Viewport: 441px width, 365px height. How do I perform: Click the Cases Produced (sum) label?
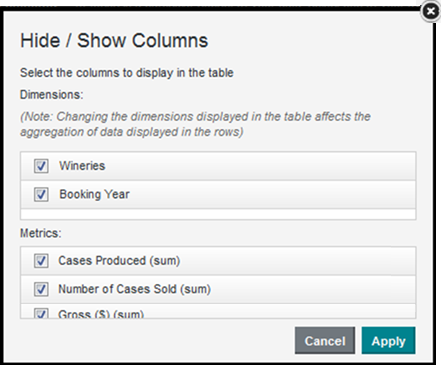tap(119, 261)
